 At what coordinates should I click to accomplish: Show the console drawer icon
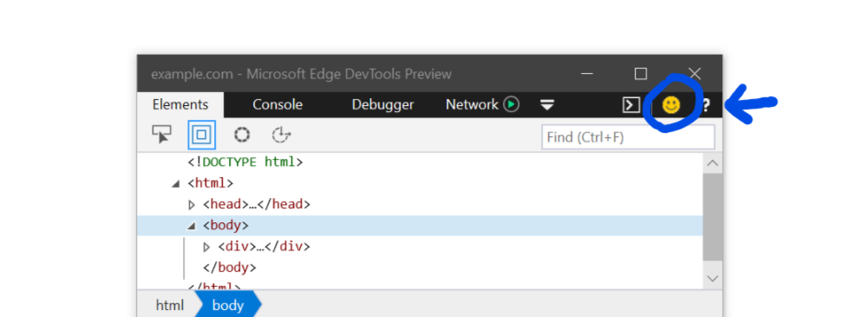tap(631, 105)
